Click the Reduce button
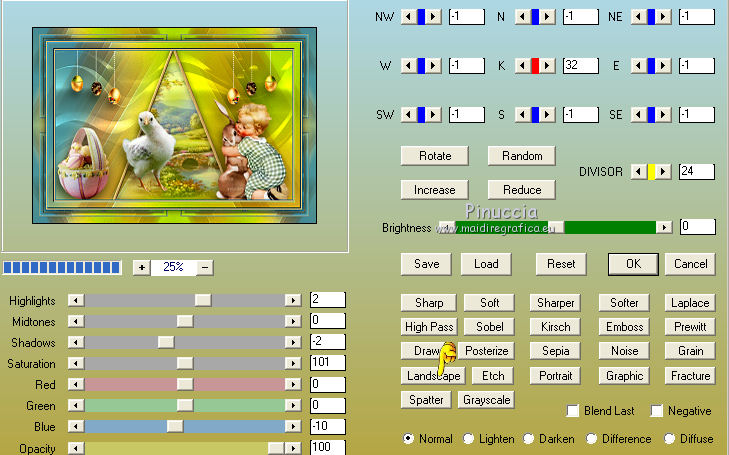This screenshot has width=729, height=455. pyautogui.click(x=522, y=190)
